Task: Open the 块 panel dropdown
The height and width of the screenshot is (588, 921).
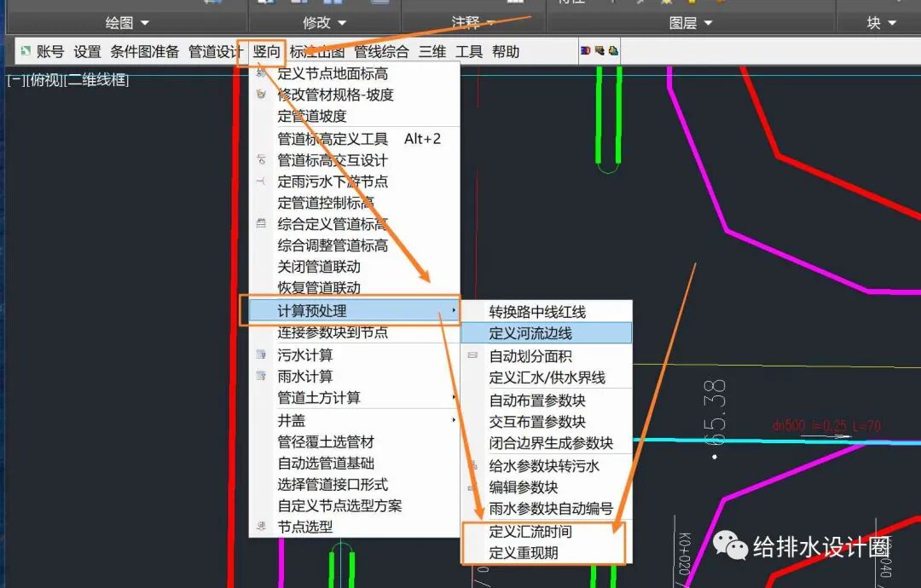Action: click(878, 22)
